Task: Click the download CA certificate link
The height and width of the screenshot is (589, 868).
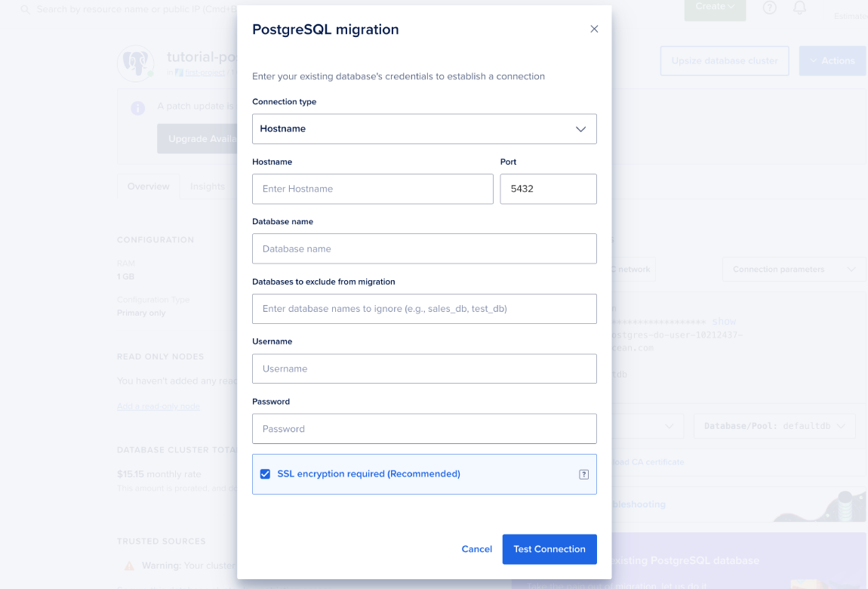Action: (x=648, y=462)
